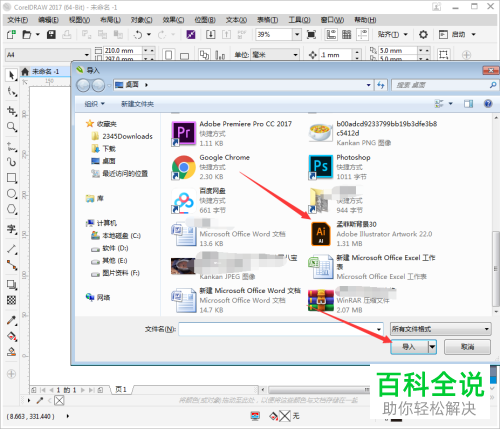Open the units 毫米 dropdown
500x429 pixels.
tap(295, 55)
